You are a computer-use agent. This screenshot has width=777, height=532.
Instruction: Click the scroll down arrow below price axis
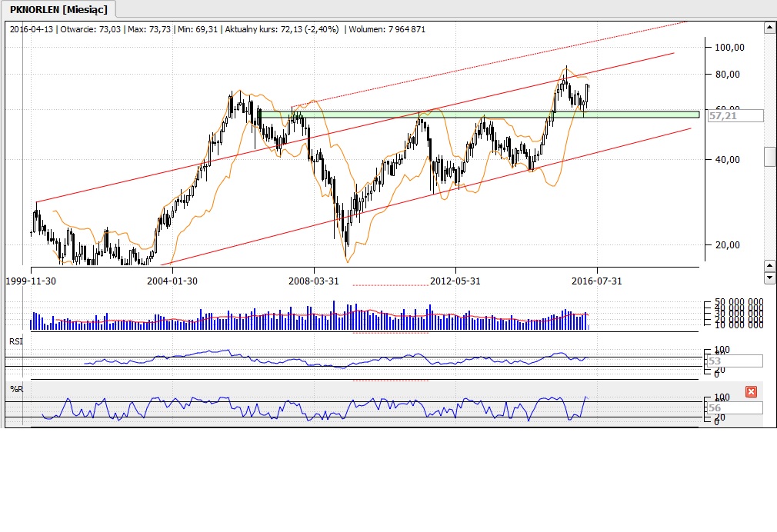pos(769,277)
